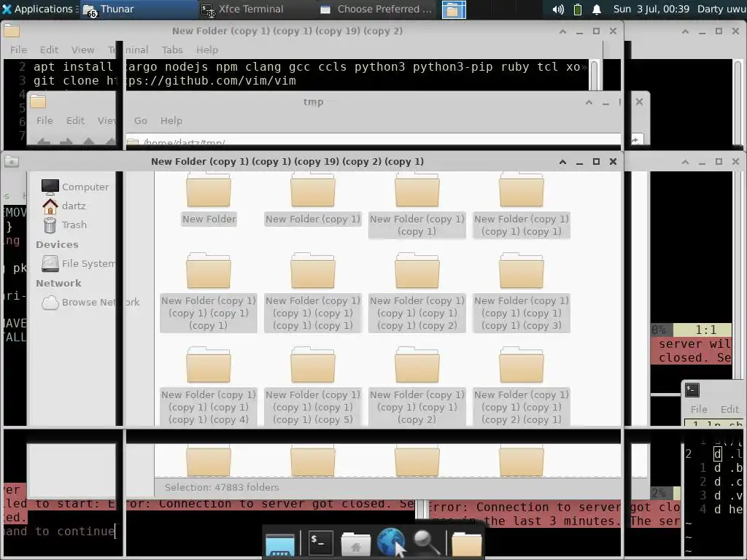
Task: Open the beige folder icon in the dock
Action: (466, 544)
